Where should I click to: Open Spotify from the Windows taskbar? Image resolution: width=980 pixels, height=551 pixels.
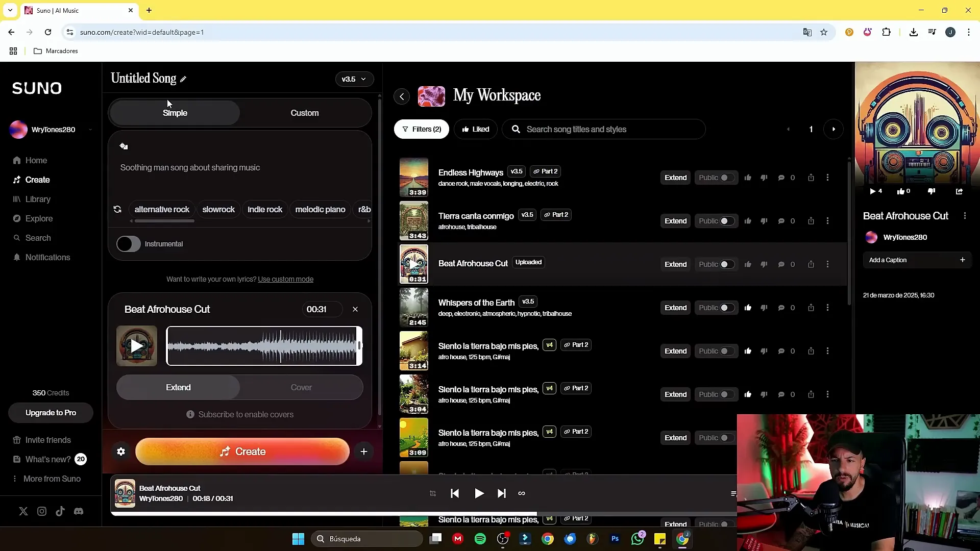480,539
